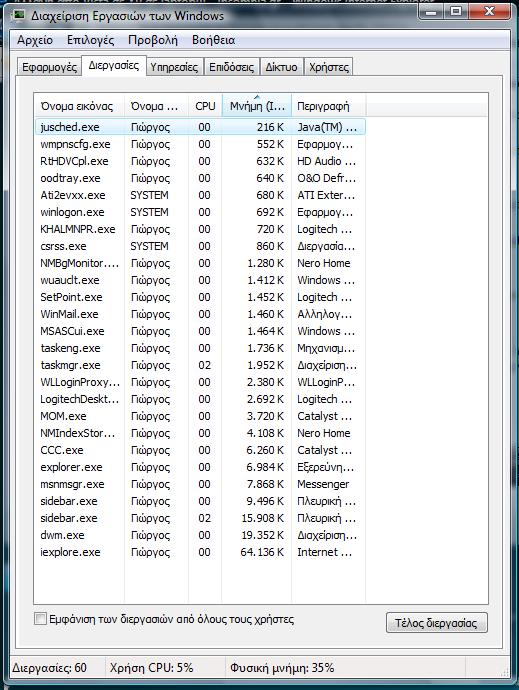Select the NMBgMonitor process row

tap(200, 263)
